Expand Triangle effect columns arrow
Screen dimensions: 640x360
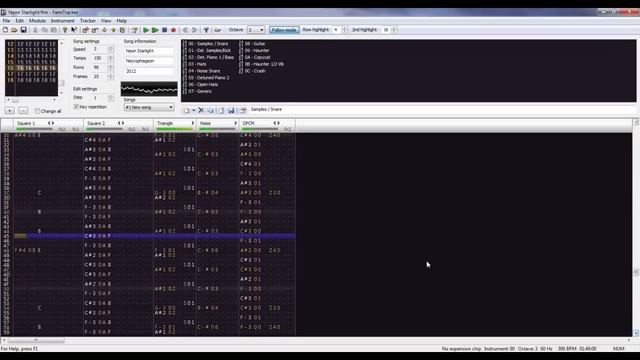coord(193,123)
